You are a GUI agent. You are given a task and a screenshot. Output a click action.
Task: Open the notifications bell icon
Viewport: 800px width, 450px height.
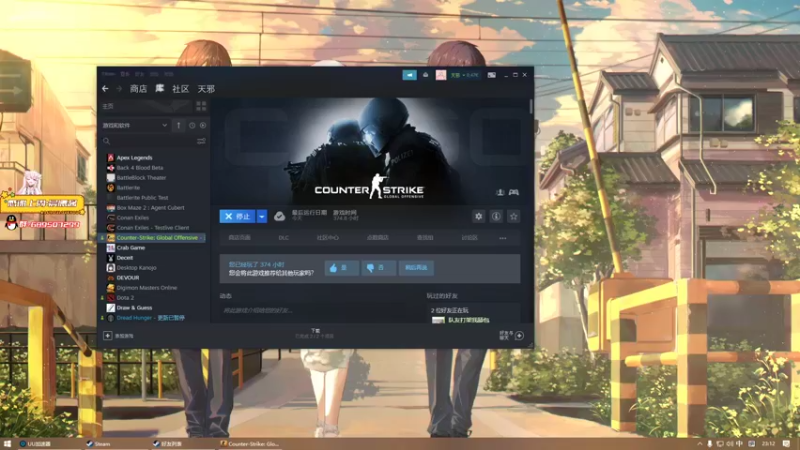426,75
